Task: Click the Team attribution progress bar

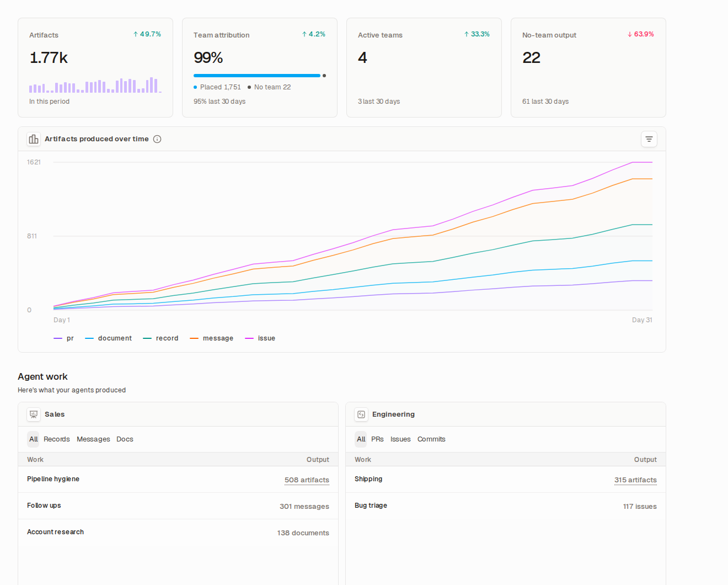Action: point(260,76)
